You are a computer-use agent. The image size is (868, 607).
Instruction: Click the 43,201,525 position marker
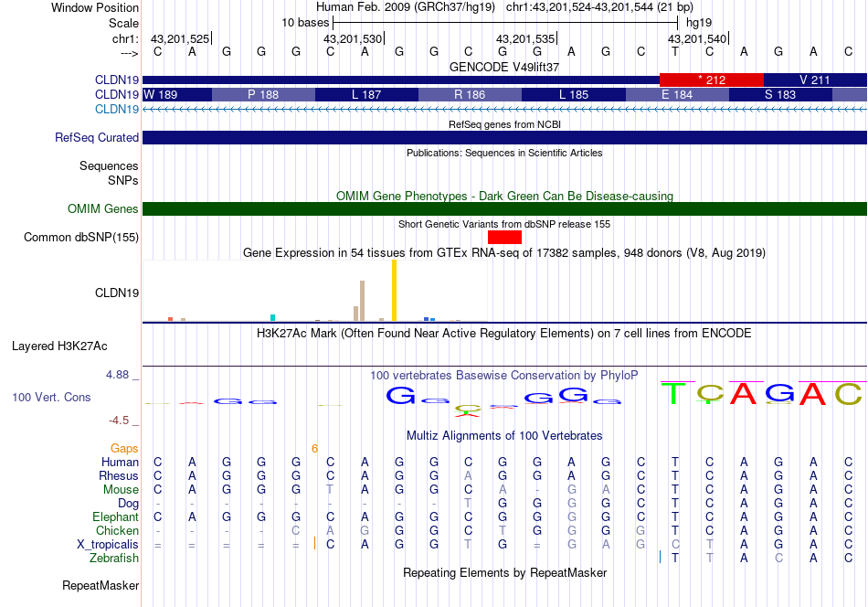tap(181, 38)
